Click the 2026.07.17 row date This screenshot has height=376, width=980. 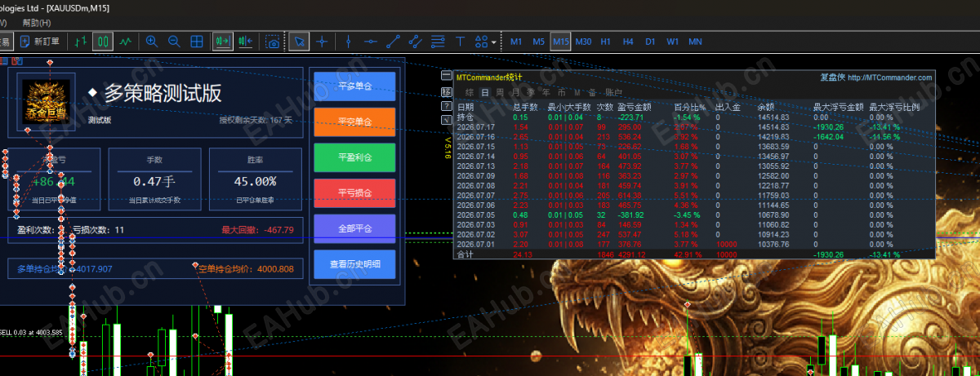pos(477,127)
